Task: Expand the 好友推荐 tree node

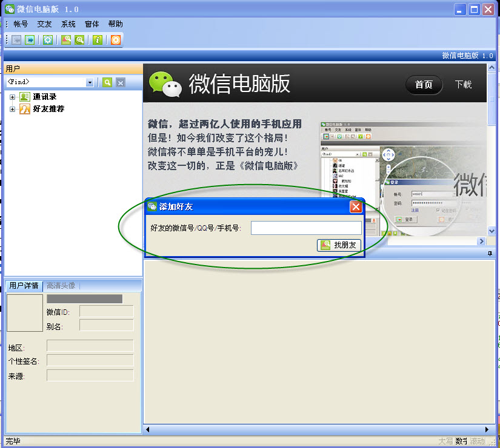Action: [x=12, y=110]
